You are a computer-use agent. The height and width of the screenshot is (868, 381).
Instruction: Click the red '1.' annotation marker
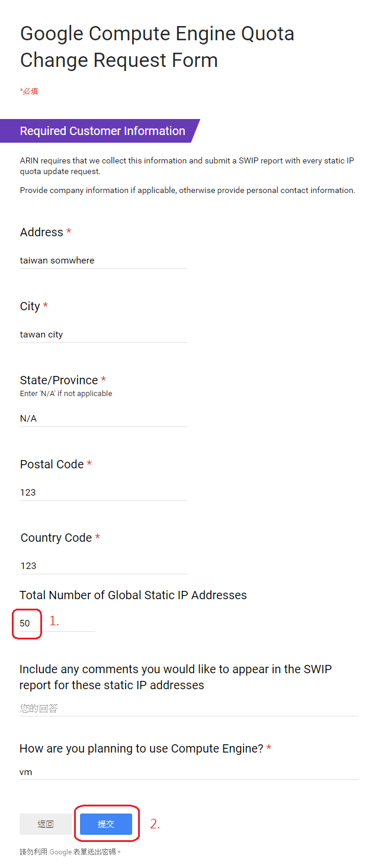tap(54, 621)
